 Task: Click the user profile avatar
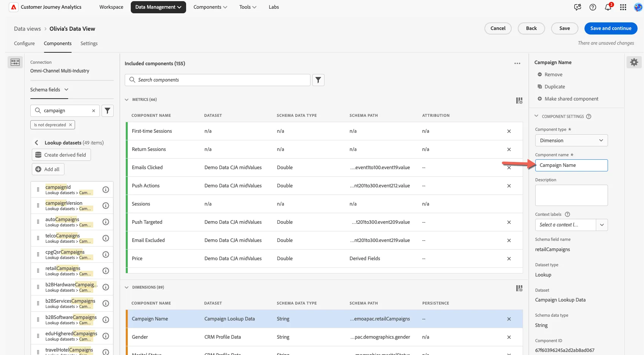[x=638, y=7]
